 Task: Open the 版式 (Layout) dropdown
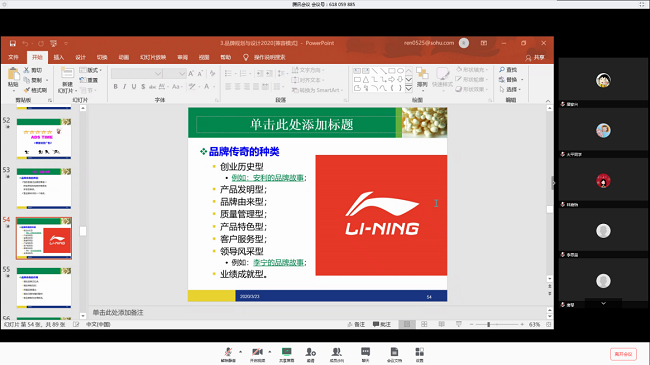pos(91,70)
